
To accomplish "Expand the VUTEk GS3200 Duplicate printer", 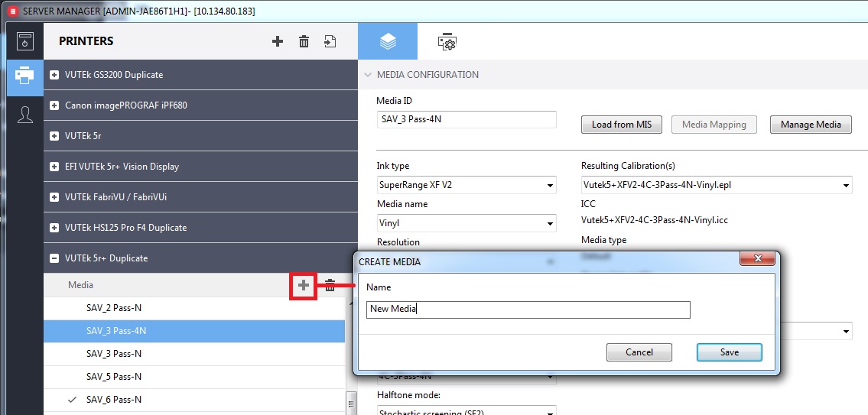I will (x=54, y=75).
